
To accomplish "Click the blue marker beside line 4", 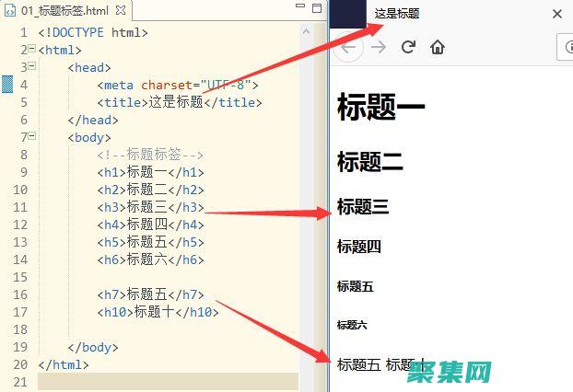I will [x=6, y=85].
